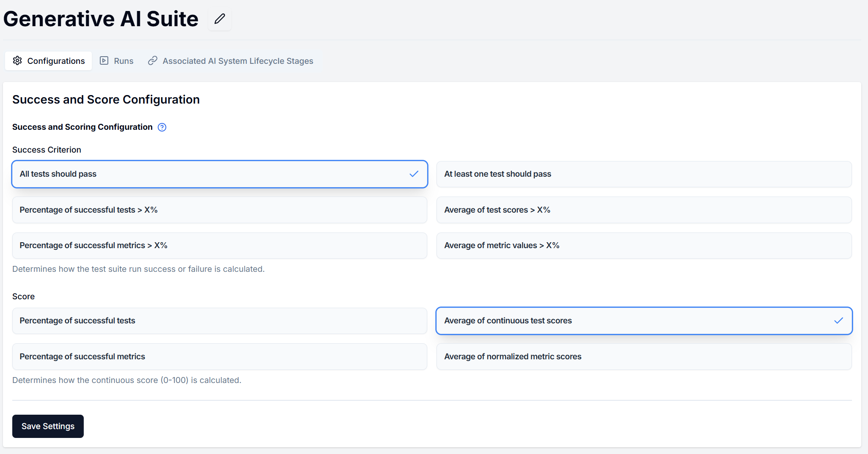Switch to the Runs tab
Viewport: 868px width, 454px height.
pyautogui.click(x=117, y=60)
